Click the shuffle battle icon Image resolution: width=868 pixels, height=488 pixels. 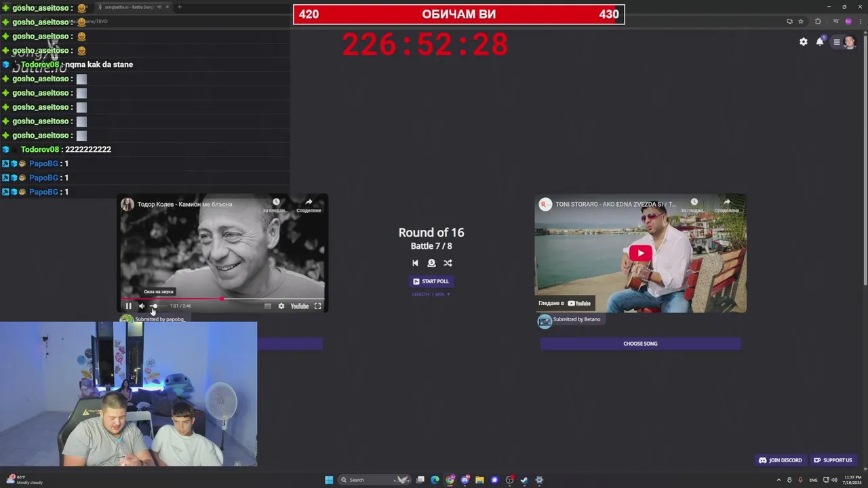point(448,263)
